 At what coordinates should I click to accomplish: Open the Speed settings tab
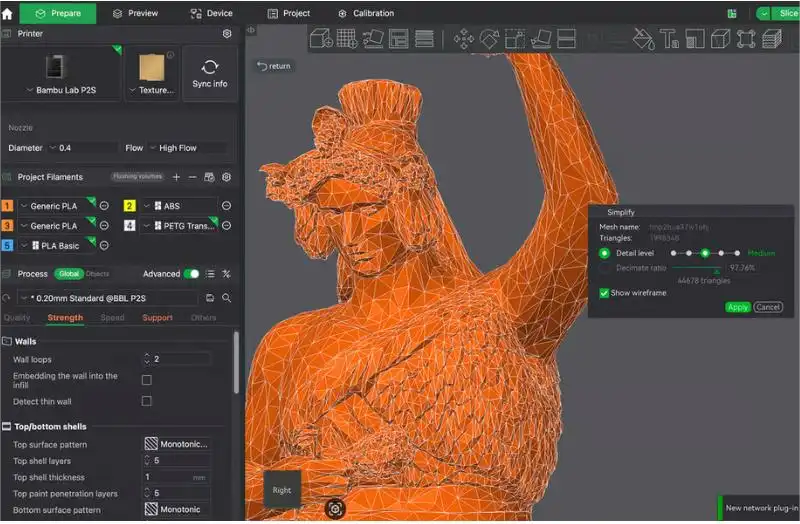(112, 317)
